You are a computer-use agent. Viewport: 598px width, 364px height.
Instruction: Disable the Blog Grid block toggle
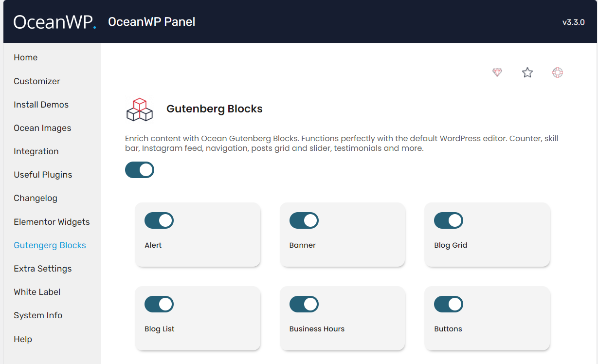coord(449,220)
